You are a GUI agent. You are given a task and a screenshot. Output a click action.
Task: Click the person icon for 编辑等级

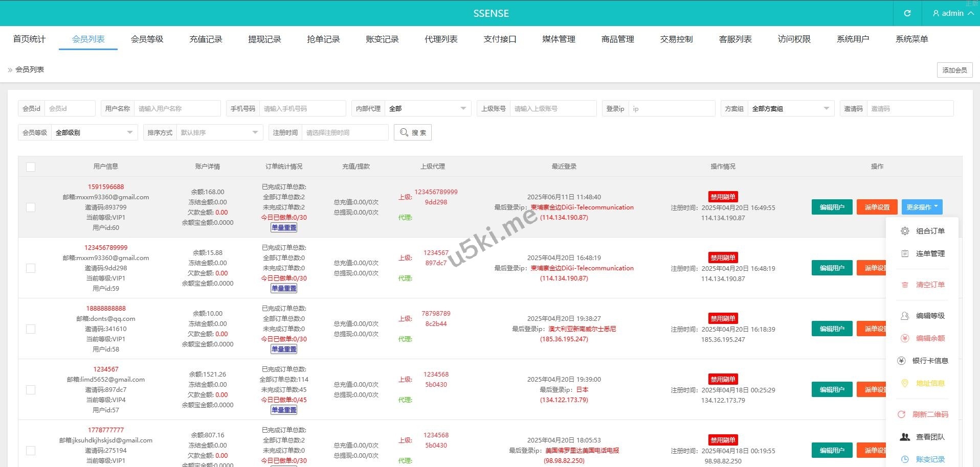click(x=905, y=316)
